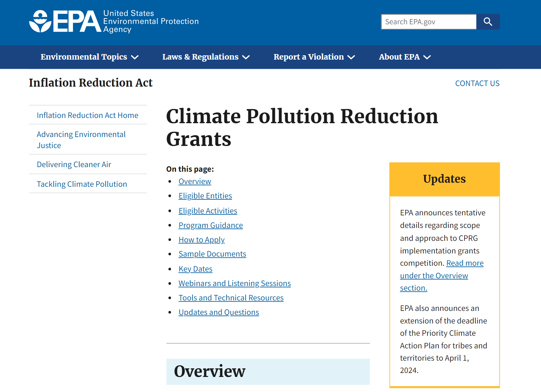Go to How to Apply section
Viewport: 541px width, 392px height.
point(201,240)
